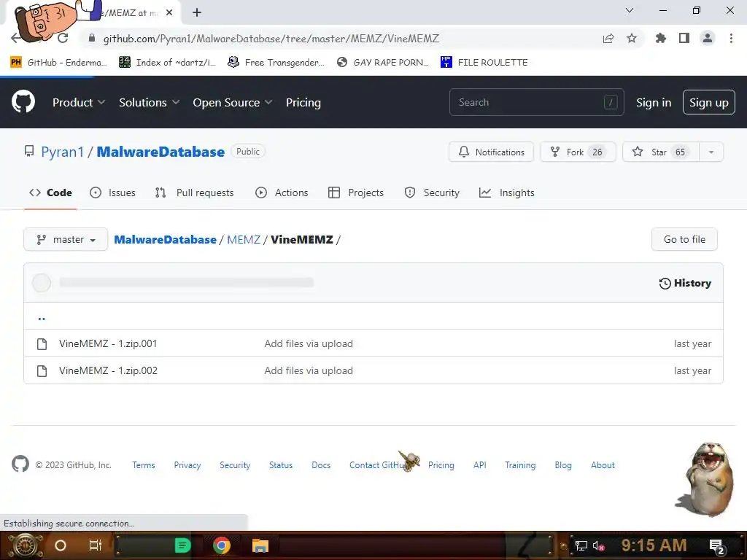Image resolution: width=747 pixels, height=560 pixels.
Task: Switch to the Projects tab
Action: pos(356,192)
